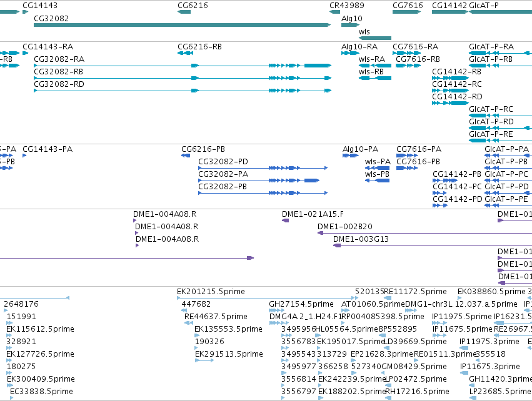Screen dimensions: 532x401
Task: Click the CG32082-RA transcript label
Action: [59, 59]
